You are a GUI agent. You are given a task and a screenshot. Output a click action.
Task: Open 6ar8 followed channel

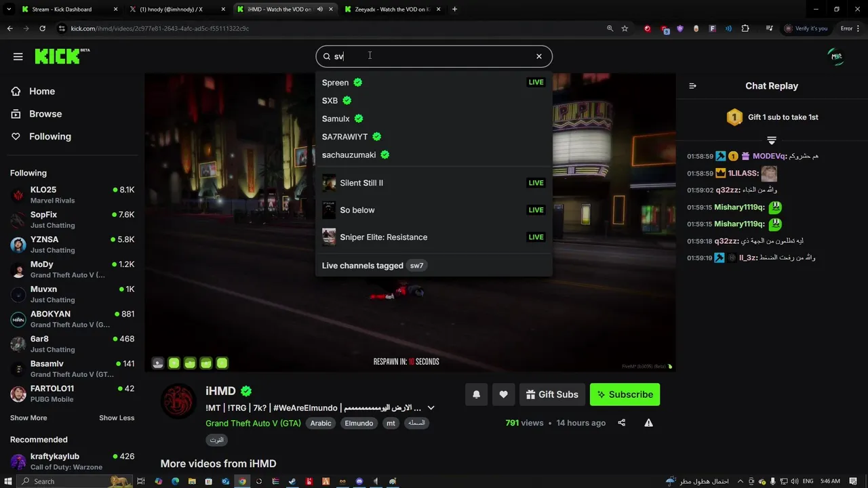tap(72, 344)
